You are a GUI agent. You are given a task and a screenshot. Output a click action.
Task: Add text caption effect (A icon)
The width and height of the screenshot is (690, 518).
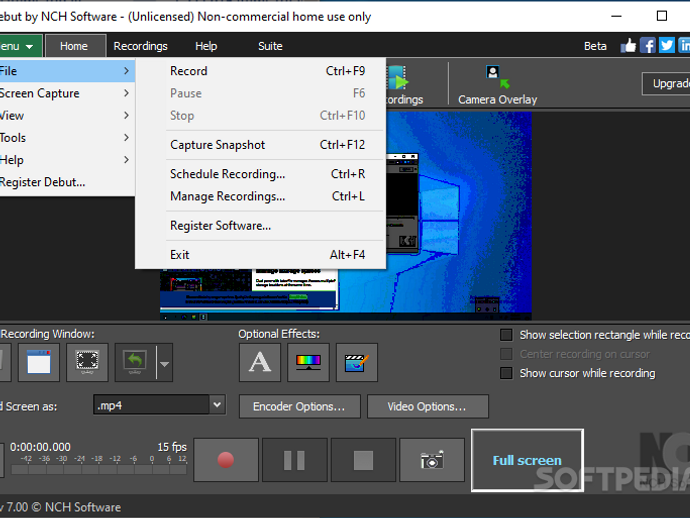click(260, 362)
